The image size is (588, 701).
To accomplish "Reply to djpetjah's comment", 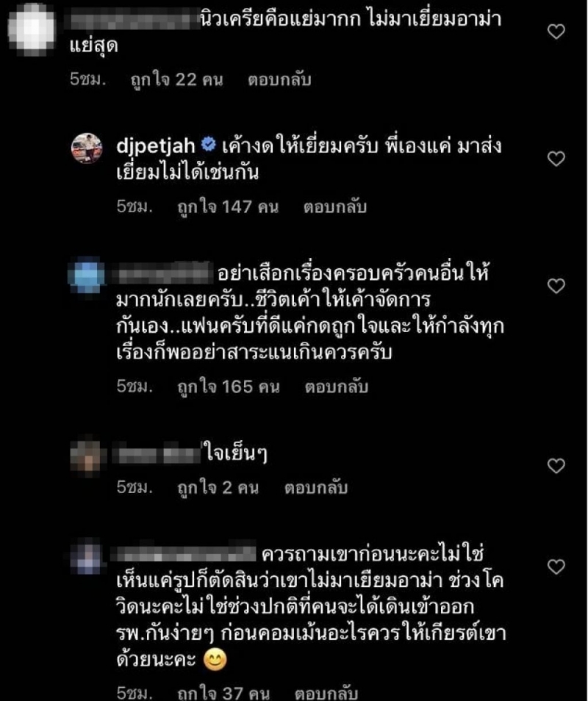I will coord(335,207).
